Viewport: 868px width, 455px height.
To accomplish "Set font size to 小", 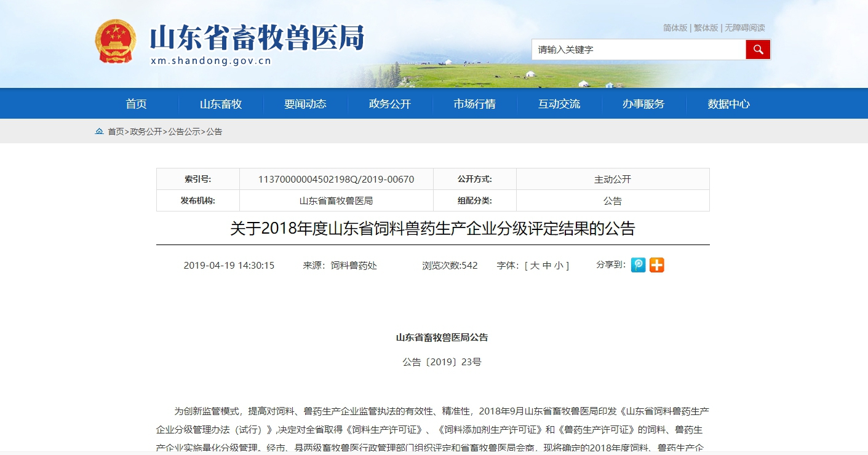I will (558, 266).
